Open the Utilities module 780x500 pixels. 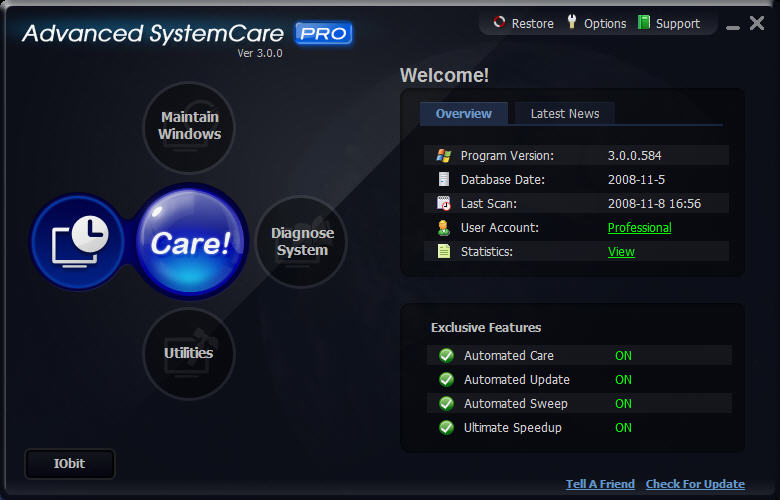(189, 353)
